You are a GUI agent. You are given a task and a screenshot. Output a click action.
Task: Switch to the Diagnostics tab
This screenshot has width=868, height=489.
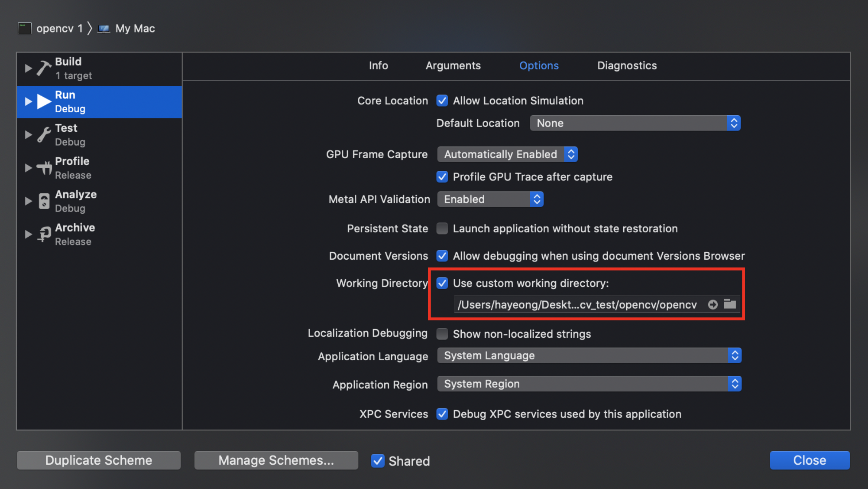[627, 65]
